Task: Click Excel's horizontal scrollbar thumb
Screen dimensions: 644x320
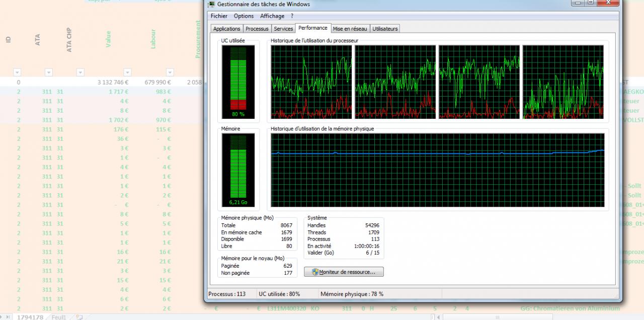Action: click(x=498, y=317)
